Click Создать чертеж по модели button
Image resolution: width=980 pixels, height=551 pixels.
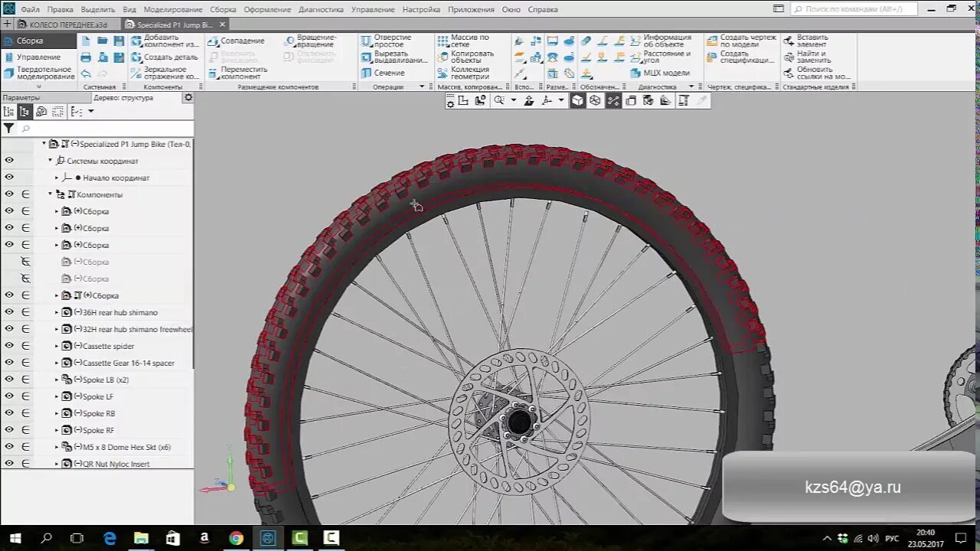(741, 41)
